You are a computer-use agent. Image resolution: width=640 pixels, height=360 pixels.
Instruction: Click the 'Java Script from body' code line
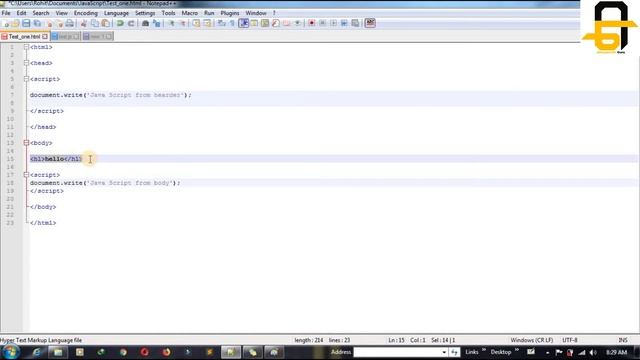pos(105,183)
